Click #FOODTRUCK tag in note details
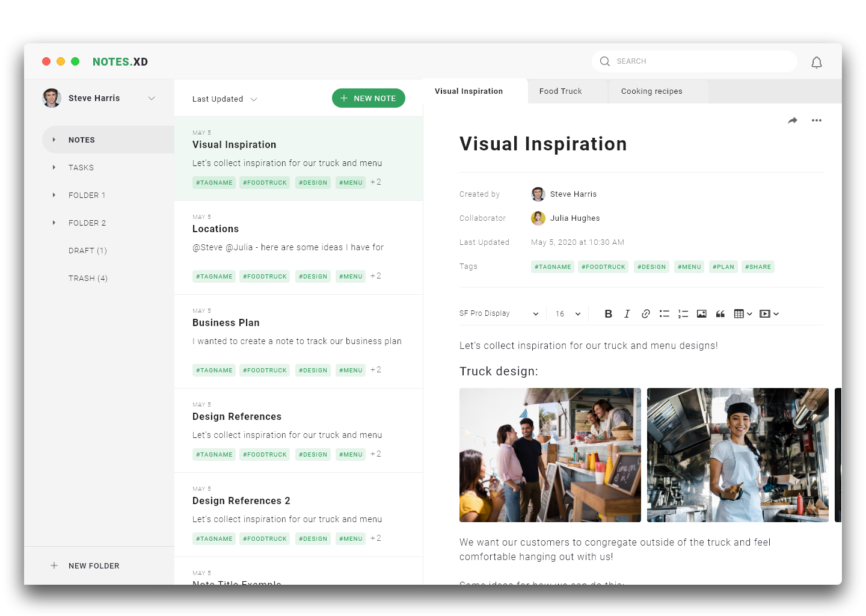 tap(603, 267)
